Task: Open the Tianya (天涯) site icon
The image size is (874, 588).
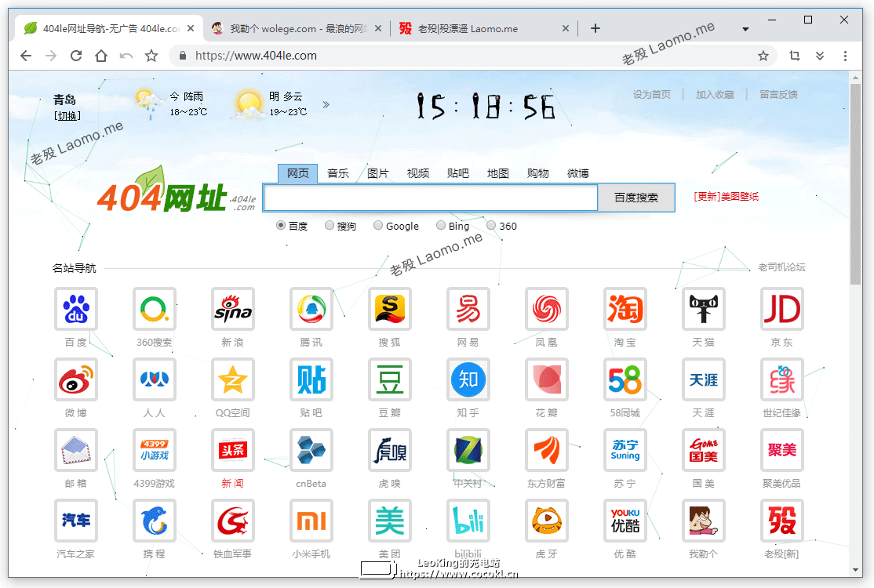Action: 704,379
